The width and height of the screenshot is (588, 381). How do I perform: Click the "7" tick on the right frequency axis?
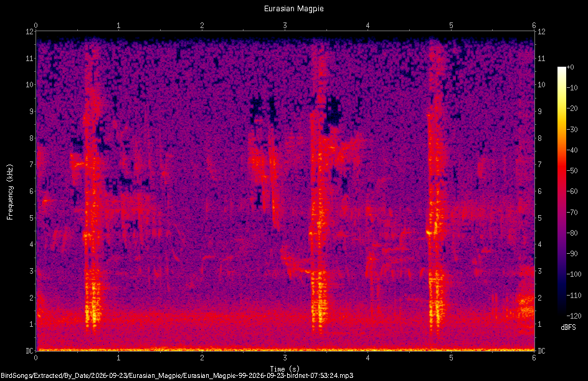539,165
